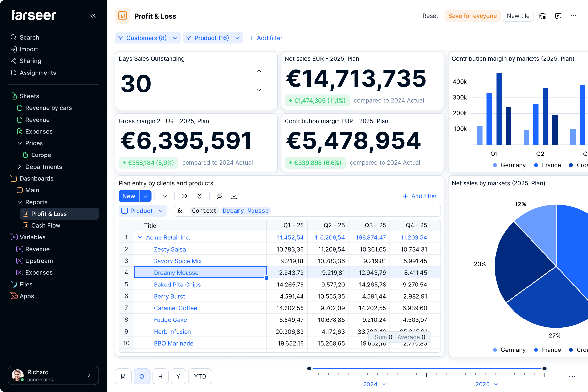The height and width of the screenshot is (392, 588).
Task: Click the Save for everyone button
Action: (x=472, y=16)
